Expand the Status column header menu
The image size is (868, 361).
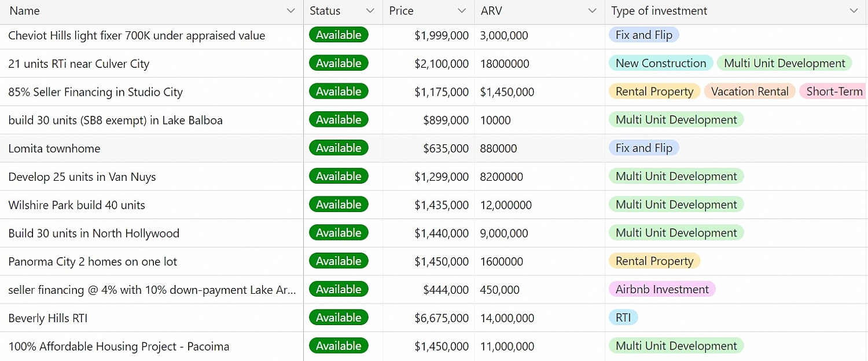pyautogui.click(x=370, y=11)
